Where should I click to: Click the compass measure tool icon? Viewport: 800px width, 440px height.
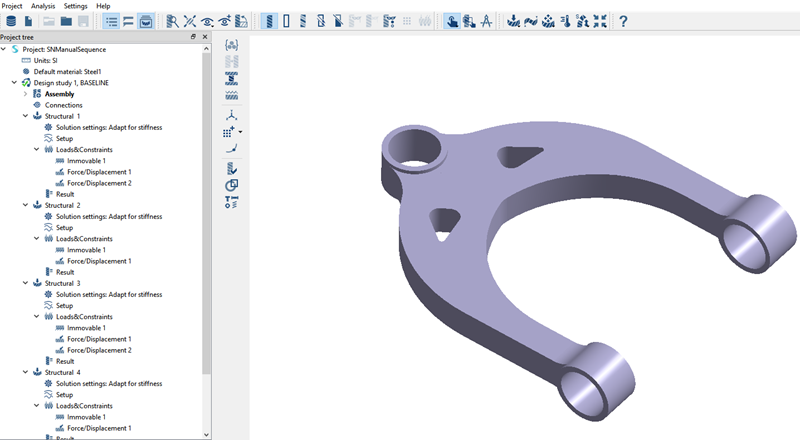click(486, 20)
